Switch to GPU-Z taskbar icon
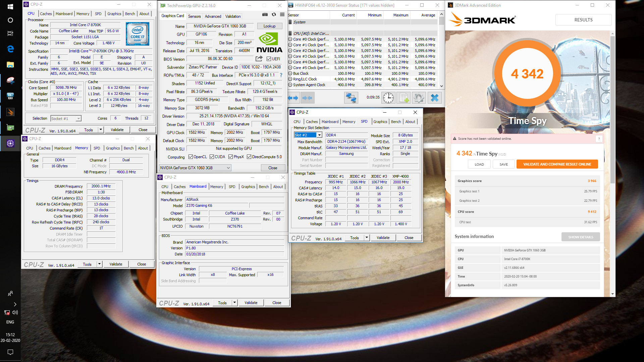Screen dimensions: 644x362 pyautogui.click(x=10, y=128)
